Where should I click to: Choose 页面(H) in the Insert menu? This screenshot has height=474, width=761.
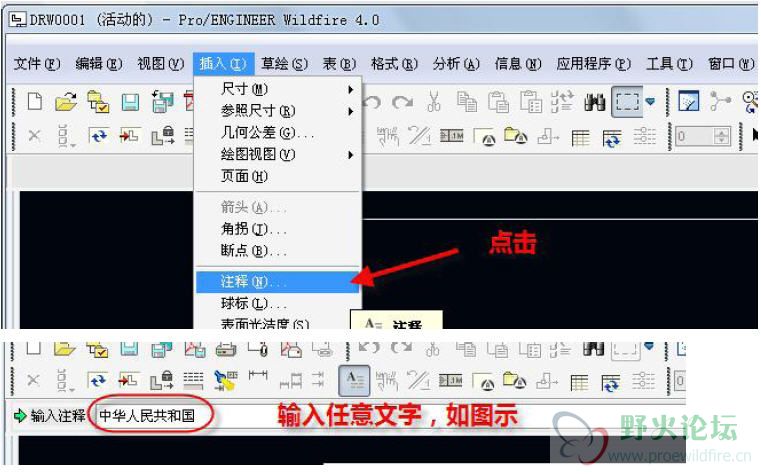pyautogui.click(x=277, y=176)
